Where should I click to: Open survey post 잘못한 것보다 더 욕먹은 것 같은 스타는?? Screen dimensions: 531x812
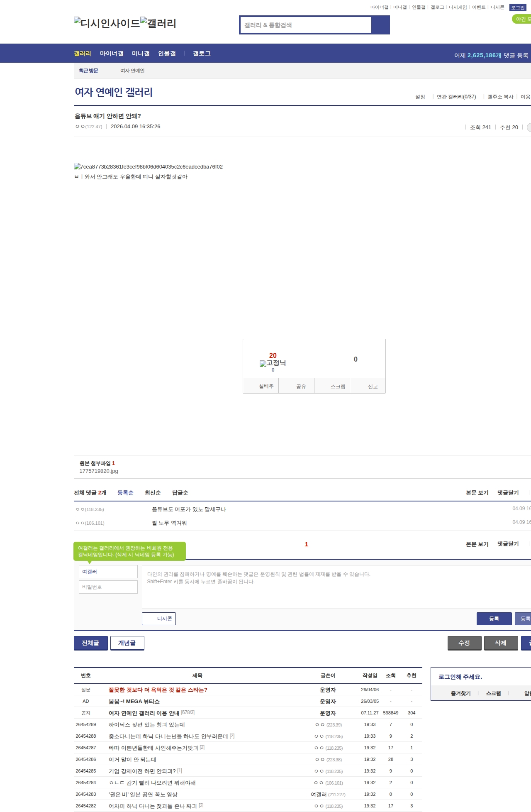[x=158, y=690]
